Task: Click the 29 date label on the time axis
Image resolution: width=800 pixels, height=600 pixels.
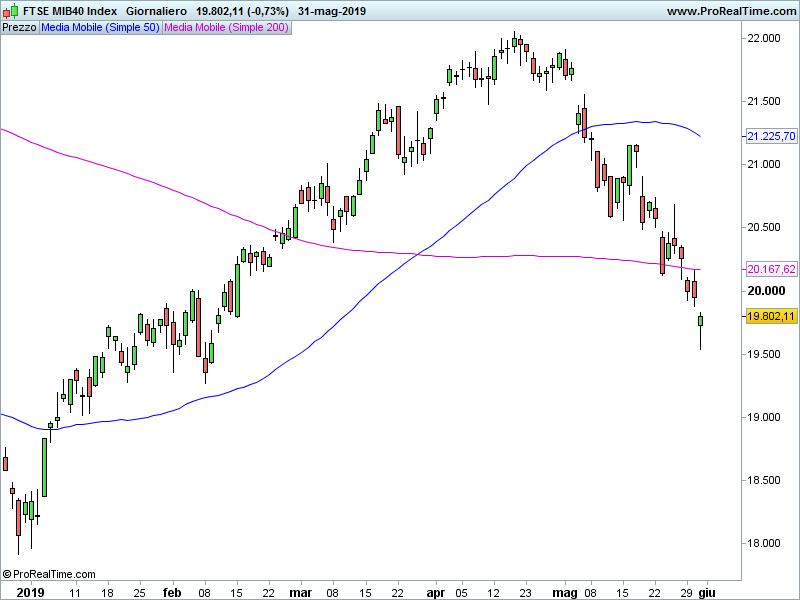Action: point(687,593)
